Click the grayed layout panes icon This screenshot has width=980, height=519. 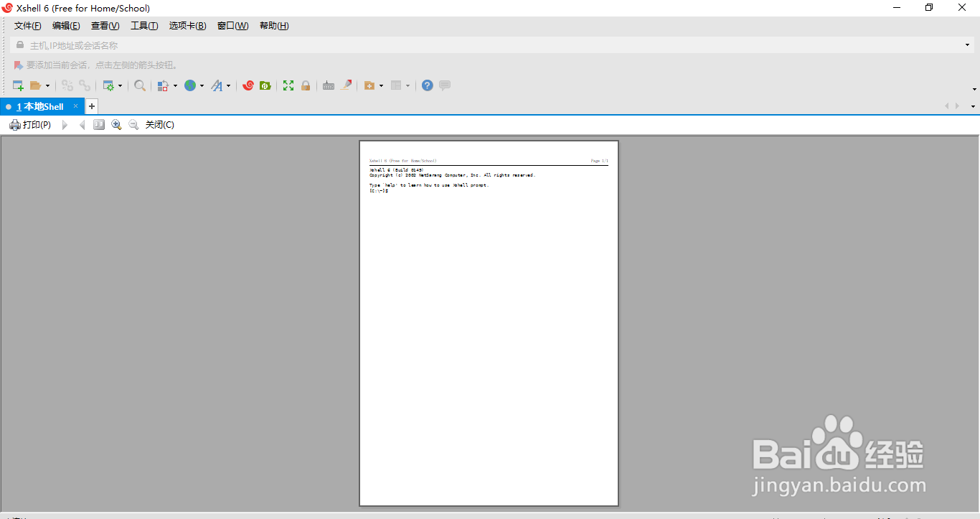click(396, 85)
